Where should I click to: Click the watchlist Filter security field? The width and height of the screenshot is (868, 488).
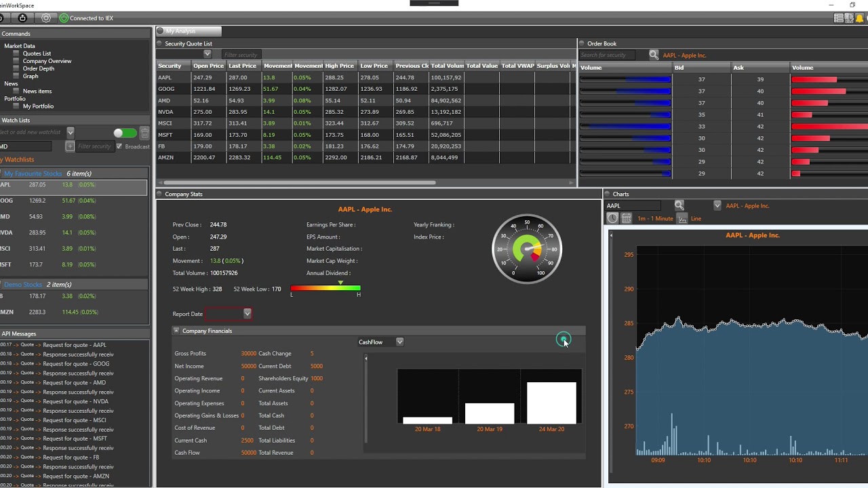point(95,146)
